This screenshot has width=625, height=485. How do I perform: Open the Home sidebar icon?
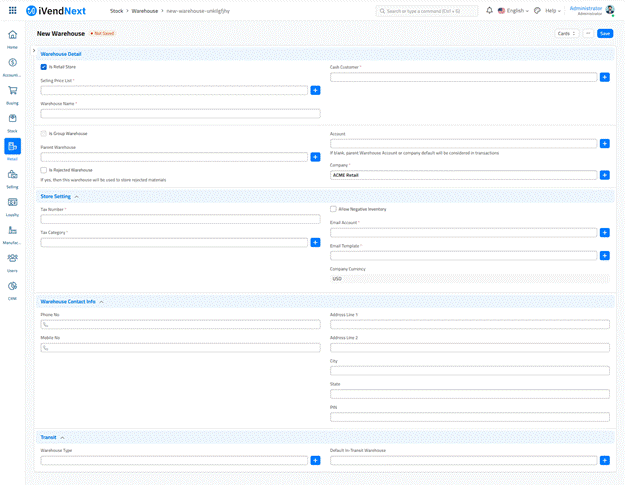(x=12, y=36)
